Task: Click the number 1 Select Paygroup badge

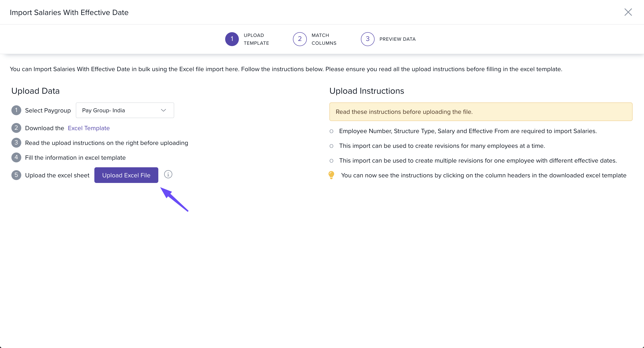Action: pos(16,110)
